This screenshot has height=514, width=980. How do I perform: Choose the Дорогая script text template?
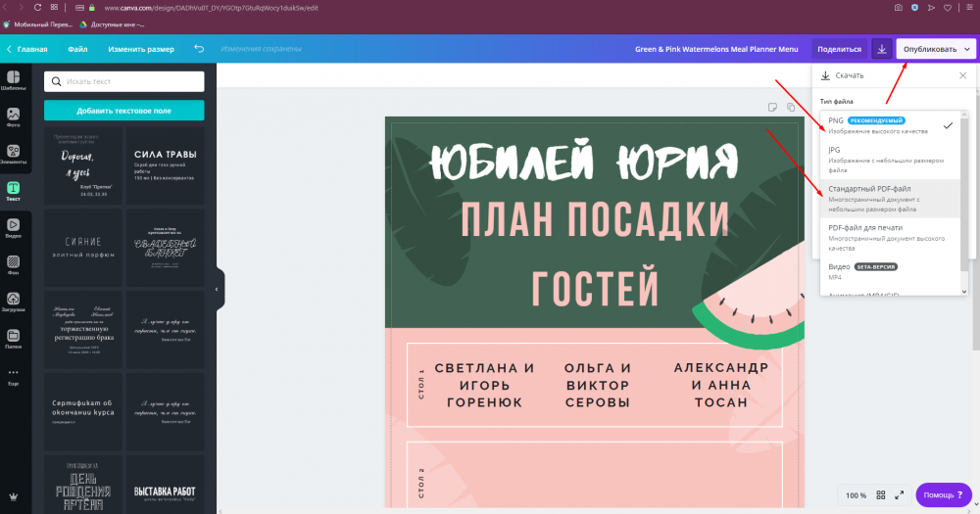pyautogui.click(x=83, y=165)
